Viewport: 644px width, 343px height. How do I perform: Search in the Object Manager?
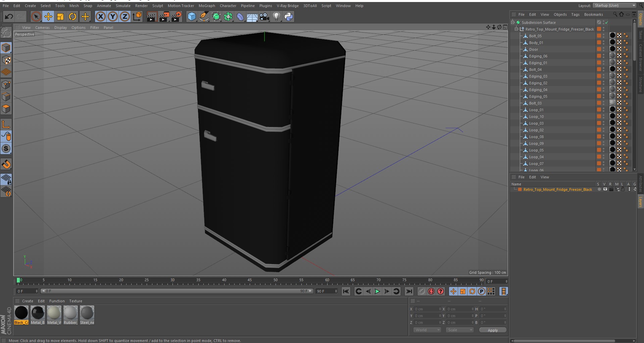coord(615,14)
